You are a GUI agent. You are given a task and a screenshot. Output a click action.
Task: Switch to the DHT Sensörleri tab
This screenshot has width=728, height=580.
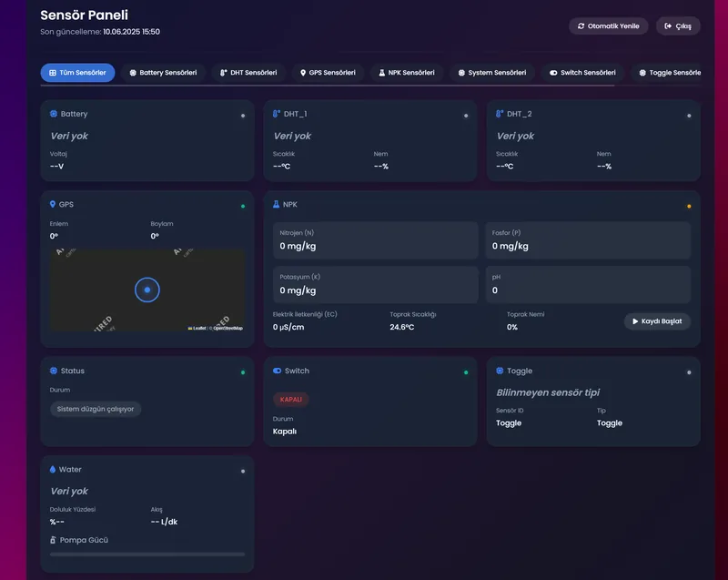click(x=248, y=73)
